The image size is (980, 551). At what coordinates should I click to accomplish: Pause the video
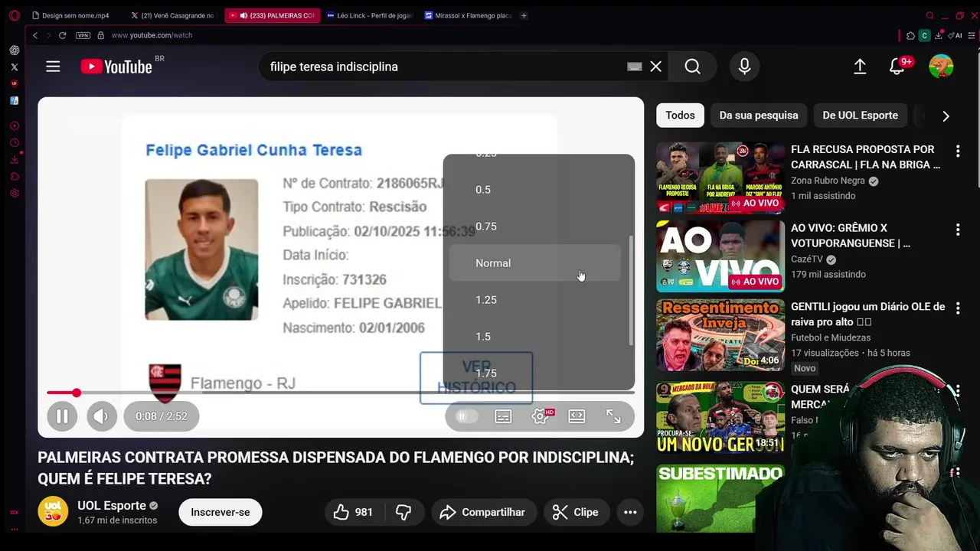(x=62, y=416)
